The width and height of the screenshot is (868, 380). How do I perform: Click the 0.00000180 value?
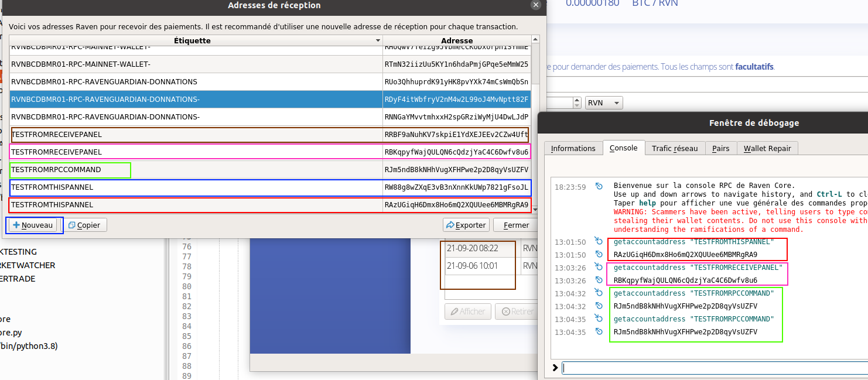point(592,3)
